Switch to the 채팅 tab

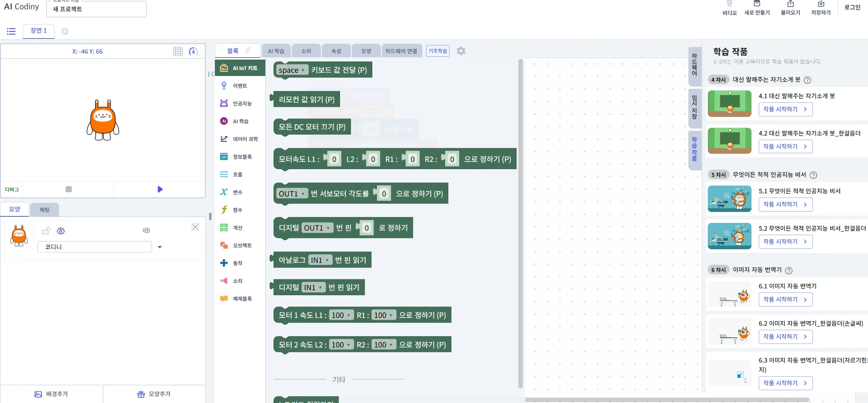[x=45, y=210]
